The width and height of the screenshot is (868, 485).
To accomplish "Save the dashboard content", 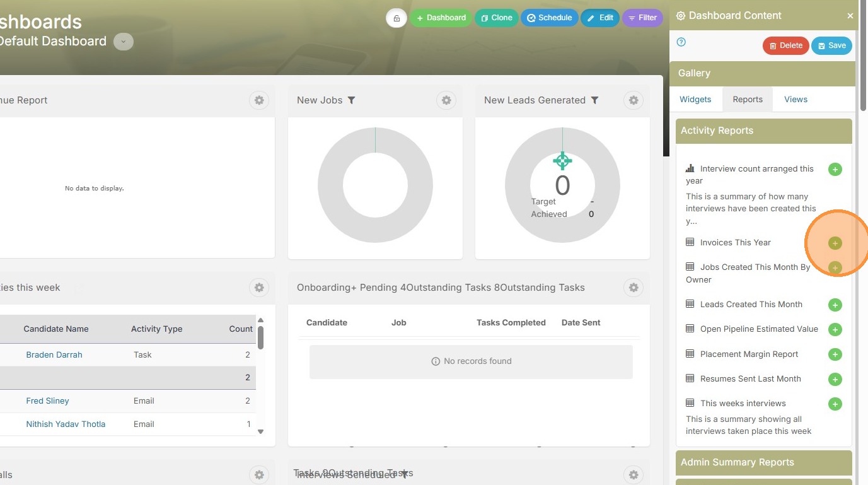I will 832,45.
